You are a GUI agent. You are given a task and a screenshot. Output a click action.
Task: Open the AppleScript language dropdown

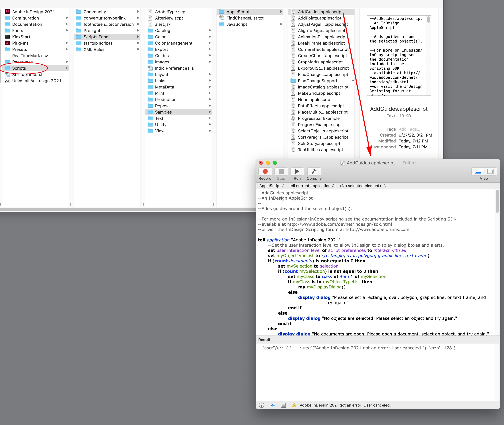click(272, 186)
